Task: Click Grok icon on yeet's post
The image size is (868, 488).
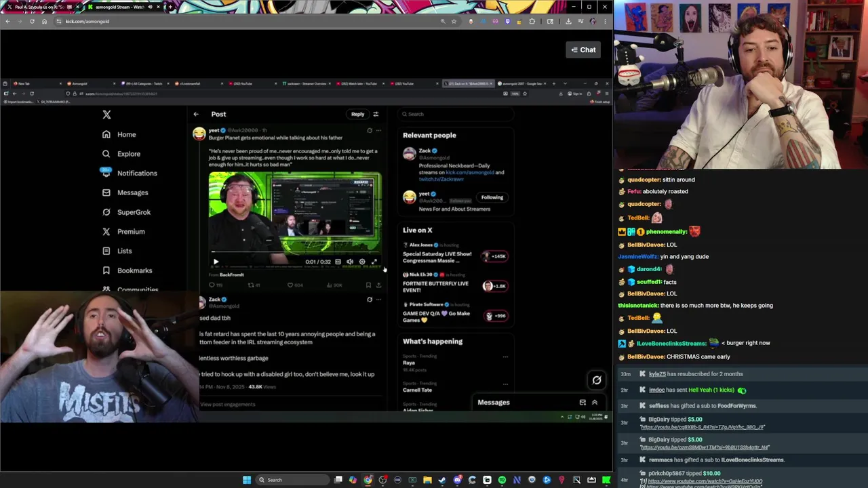Action: (x=370, y=130)
